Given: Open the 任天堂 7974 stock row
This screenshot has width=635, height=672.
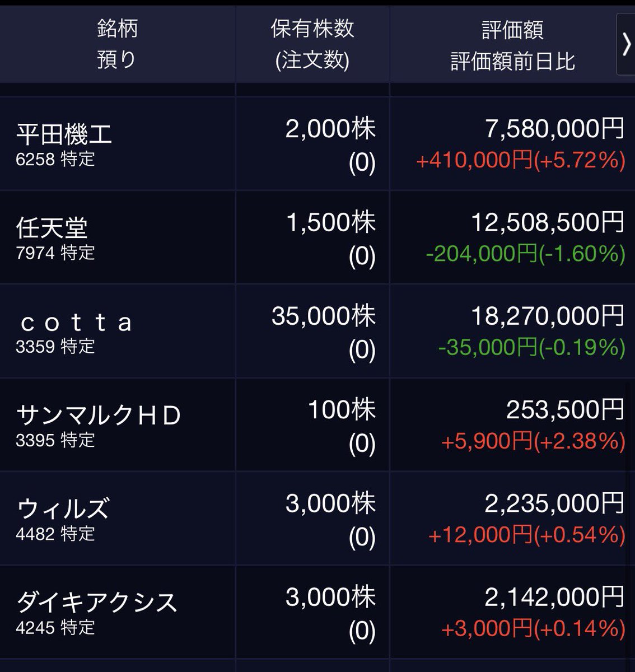Looking at the screenshot, I should coord(317,237).
